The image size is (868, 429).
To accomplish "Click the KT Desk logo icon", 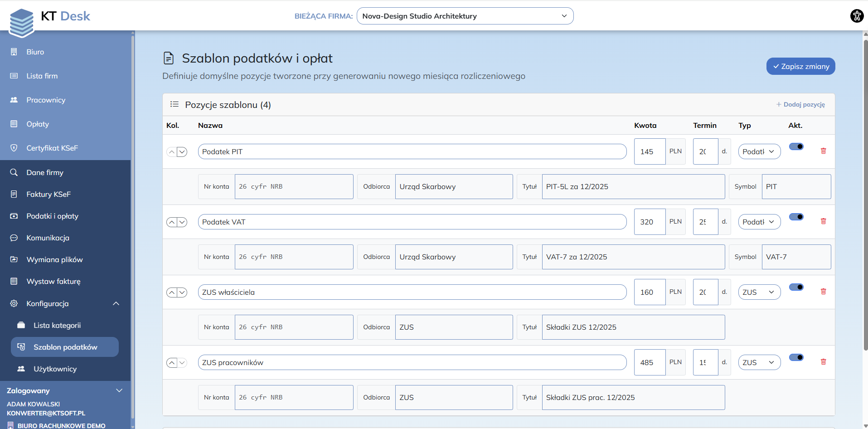I will pyautogui.click(x=21, y=22).
